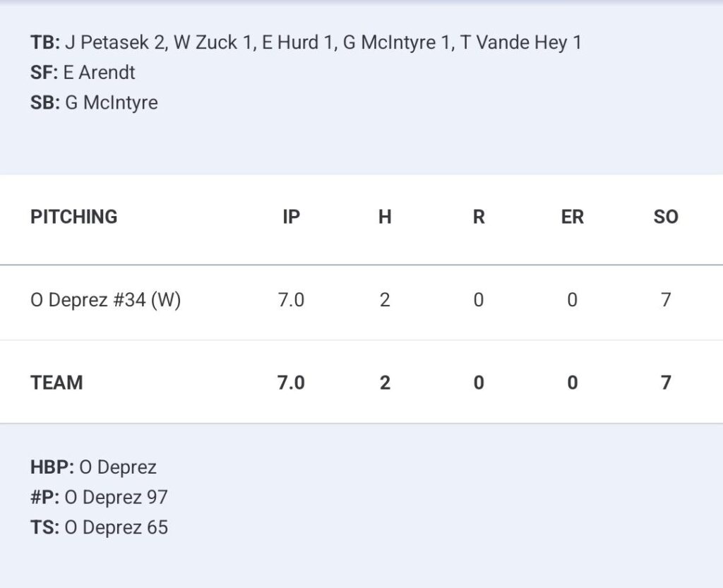Click total strikes O Deprez 65
The image size is (723, 588).
coord(116,527)
